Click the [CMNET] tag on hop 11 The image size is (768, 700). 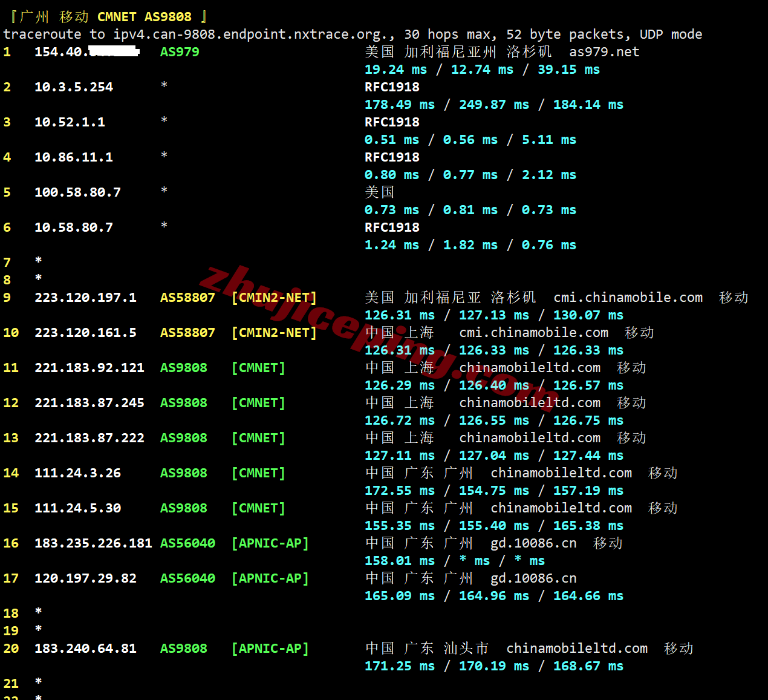pyautogui.click(x=258, y=368)
